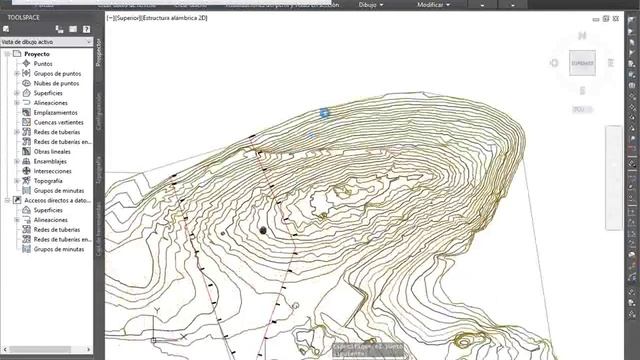Click the SUPERIOR face of the ViewCube
This screenshot has height=360, width=640.
(x=582, y=63)
